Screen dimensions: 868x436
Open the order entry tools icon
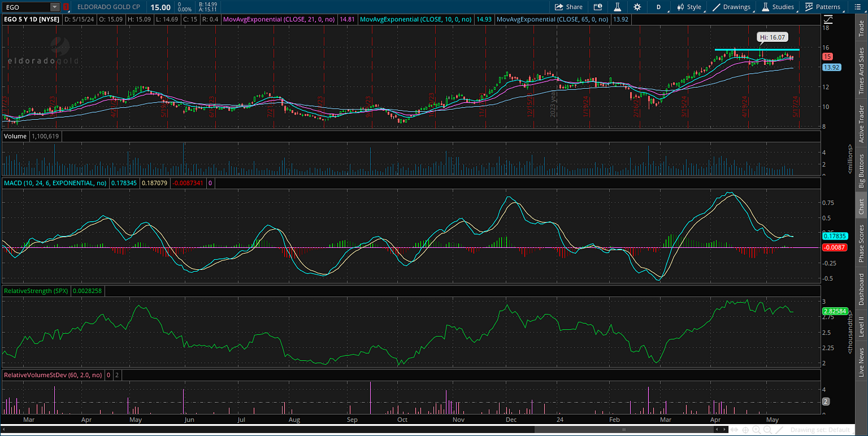598,7
